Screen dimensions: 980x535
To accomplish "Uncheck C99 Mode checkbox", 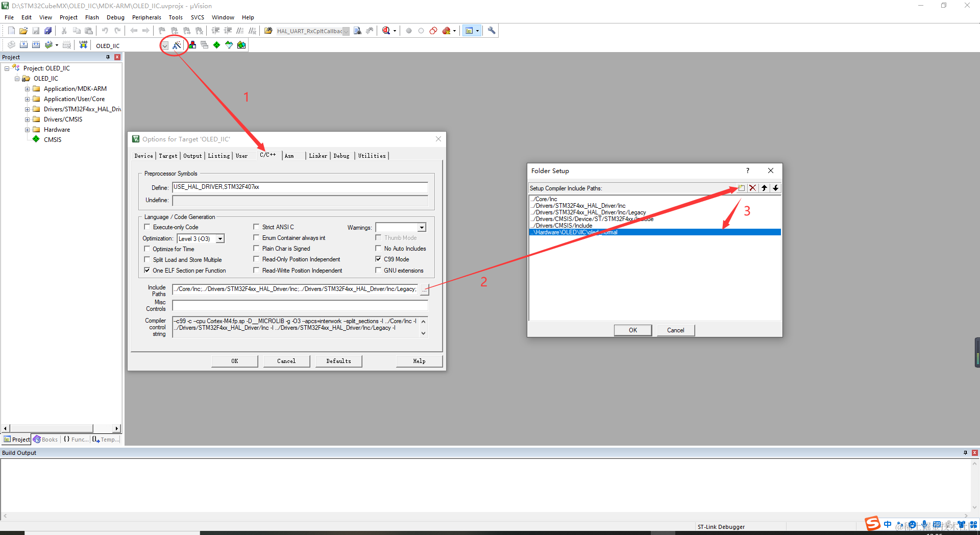I will (x=378, y=259).
